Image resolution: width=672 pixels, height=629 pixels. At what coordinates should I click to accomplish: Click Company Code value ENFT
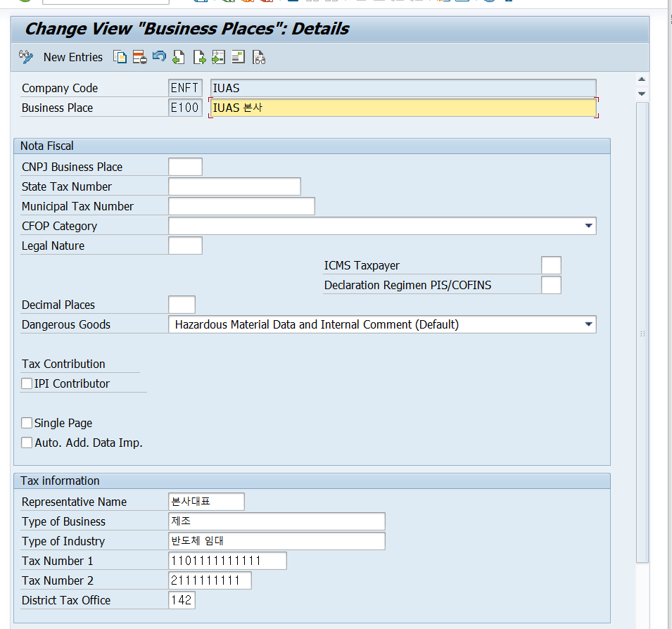[185, 88]
